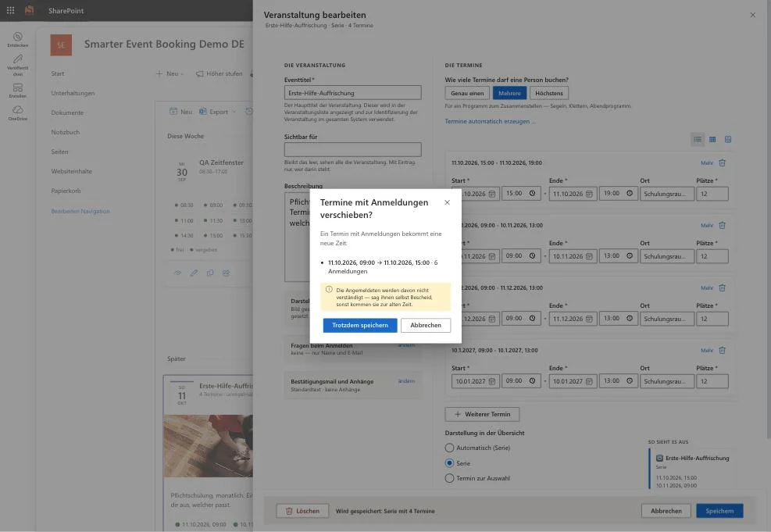This screenshot has height=532, width=771.
Task: Switch the appointments to list view
Action: [698, 140]
